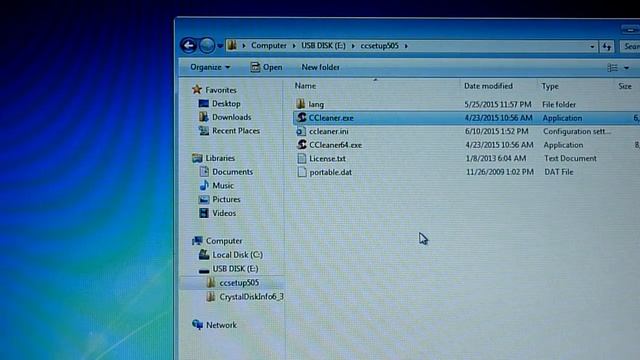This screenshot has width=640, height=360.
Task: Select License.txt file icon
Action: 302,158
